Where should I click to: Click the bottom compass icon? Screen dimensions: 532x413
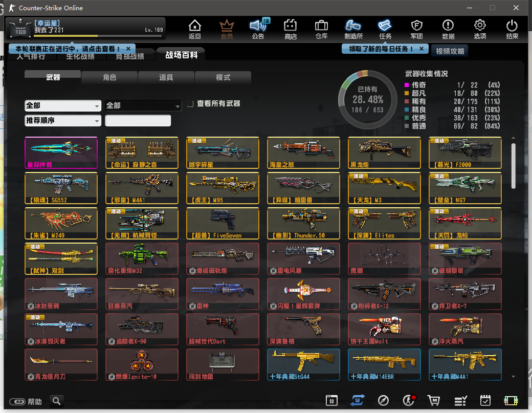tap(383, 400)
